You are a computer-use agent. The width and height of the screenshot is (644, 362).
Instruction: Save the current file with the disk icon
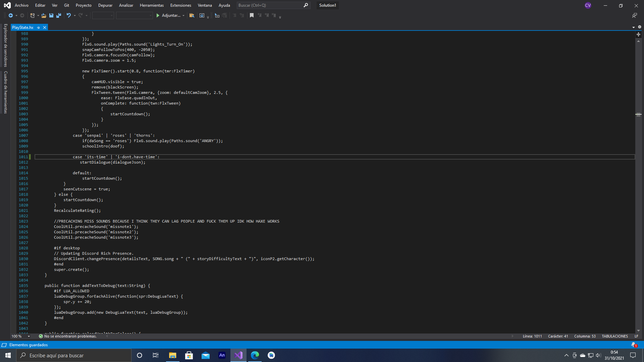click(51, 15)
